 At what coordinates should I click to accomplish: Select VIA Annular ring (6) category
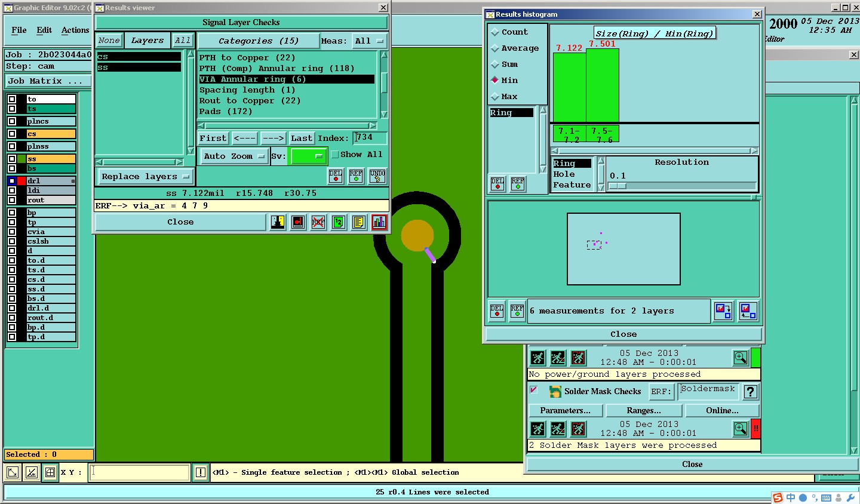287,79
